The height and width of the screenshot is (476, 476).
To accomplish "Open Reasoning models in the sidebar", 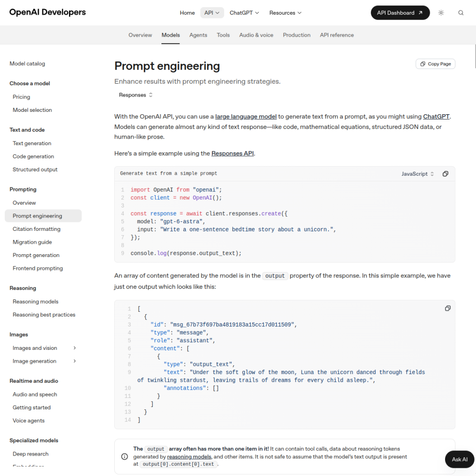I will (36, 301).
